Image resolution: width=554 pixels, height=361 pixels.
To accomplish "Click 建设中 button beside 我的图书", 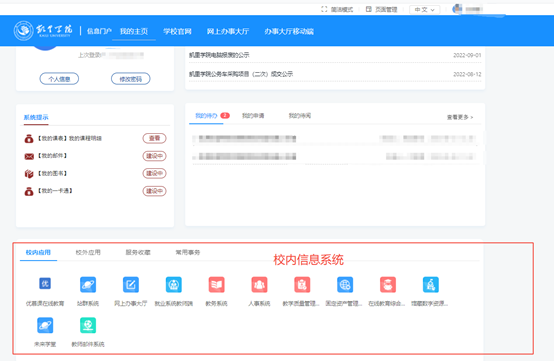I will click(x=154, y=173).
